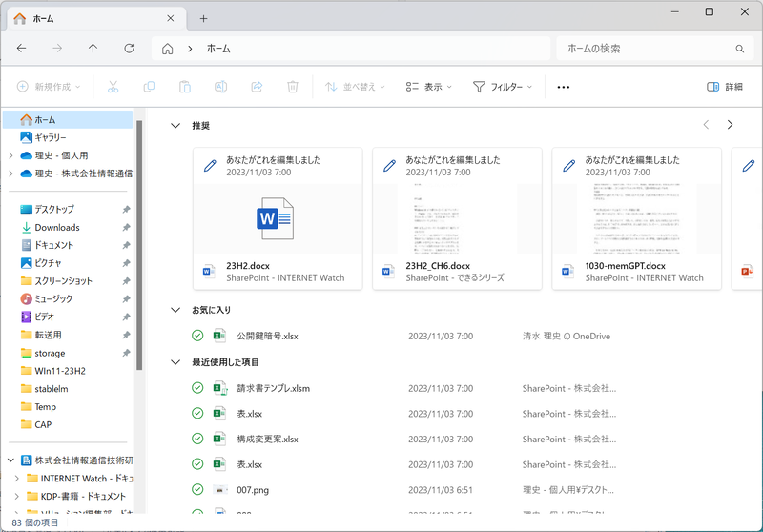Viewport: 763px width, 532px height.
Task: Click the ホーム breadcrumb in address bar
Action: [218, 49]
